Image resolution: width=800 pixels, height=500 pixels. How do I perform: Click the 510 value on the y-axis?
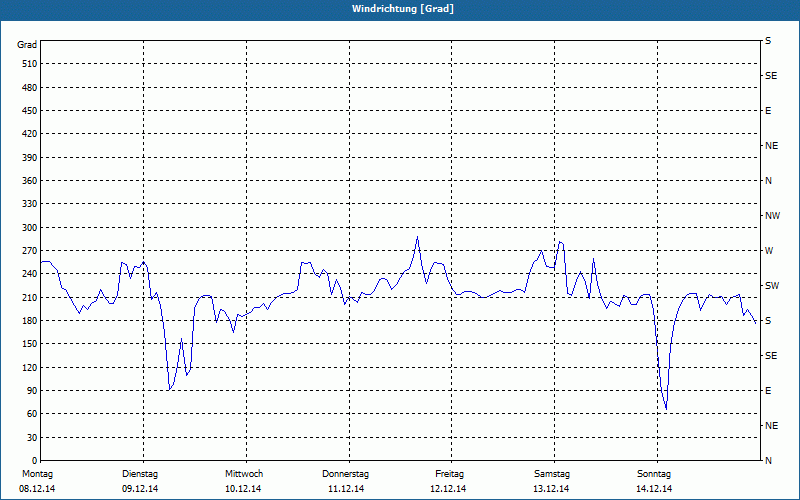click(27, 64)
